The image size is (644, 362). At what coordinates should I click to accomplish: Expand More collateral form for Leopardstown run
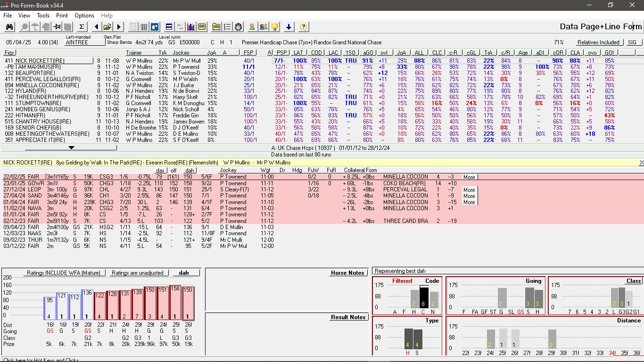[469, 190]
